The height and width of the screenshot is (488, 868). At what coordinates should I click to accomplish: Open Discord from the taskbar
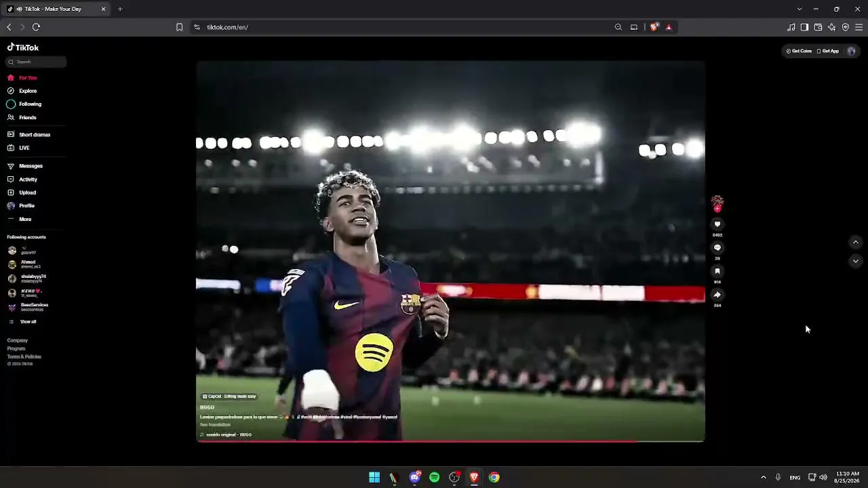tap(414, 477)
